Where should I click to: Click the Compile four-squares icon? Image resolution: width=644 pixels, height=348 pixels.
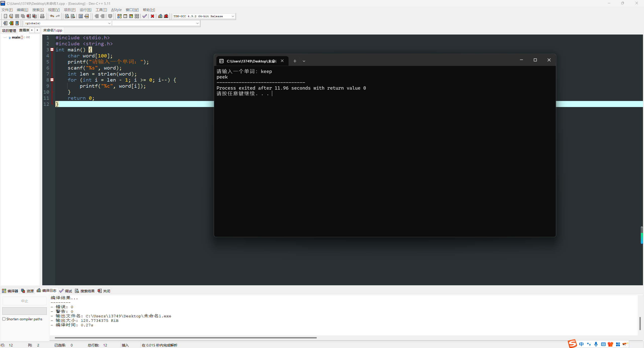(119, 16)
